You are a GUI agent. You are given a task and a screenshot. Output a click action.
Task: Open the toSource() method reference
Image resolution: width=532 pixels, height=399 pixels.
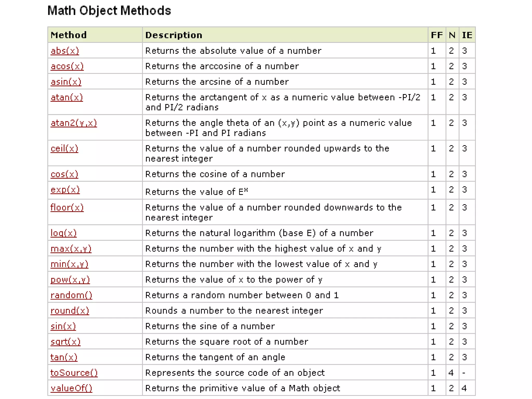[x=74, y=373]
